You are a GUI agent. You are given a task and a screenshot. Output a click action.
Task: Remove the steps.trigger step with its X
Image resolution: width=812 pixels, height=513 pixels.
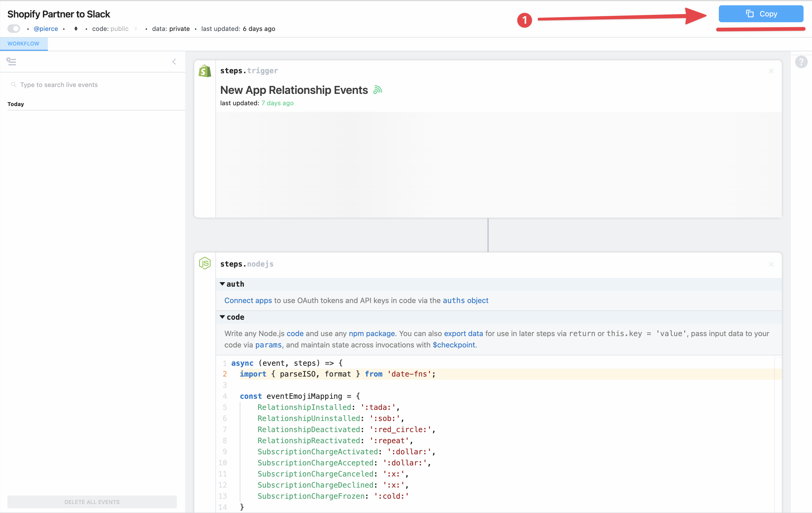click(x=771, y=71)
